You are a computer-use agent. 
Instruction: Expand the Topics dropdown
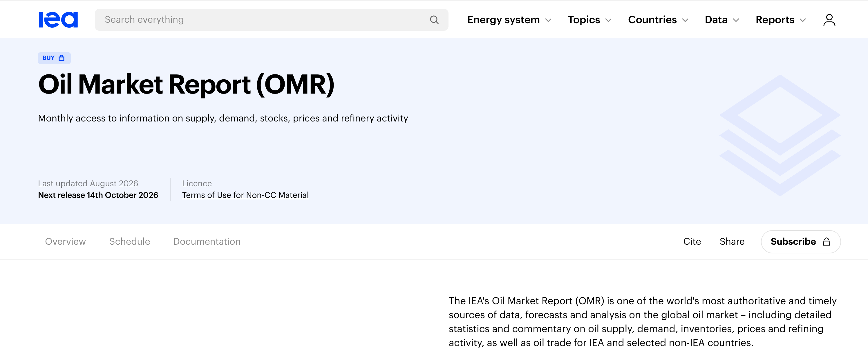(x=589, y=20)
